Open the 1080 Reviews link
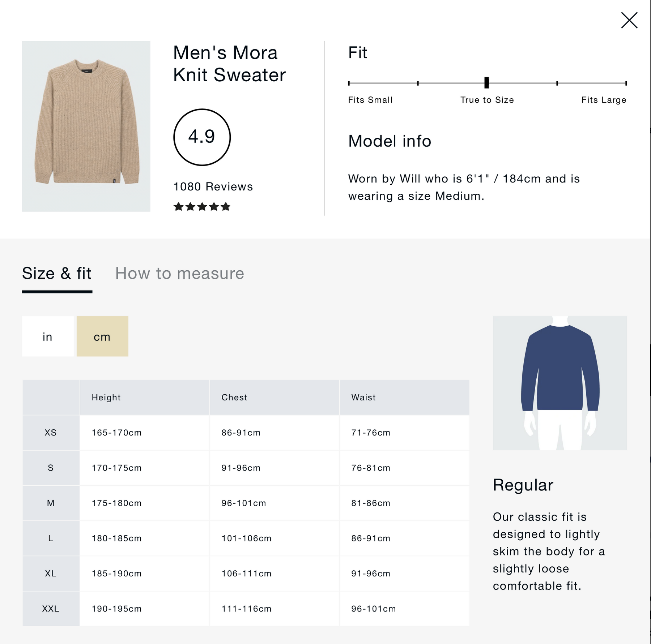This screenshot has height=644, width=651. point(213,186)
